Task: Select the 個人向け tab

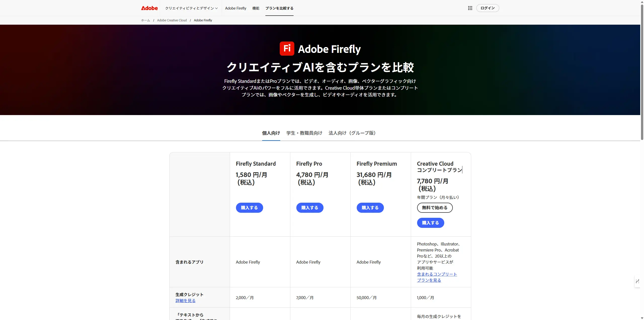Action: coord(271,133)
